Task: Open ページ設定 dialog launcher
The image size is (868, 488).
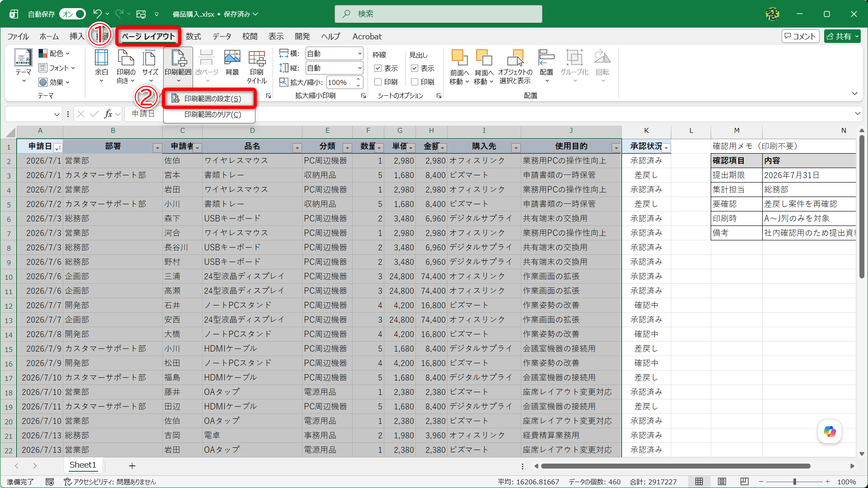Action: [268, 96]
